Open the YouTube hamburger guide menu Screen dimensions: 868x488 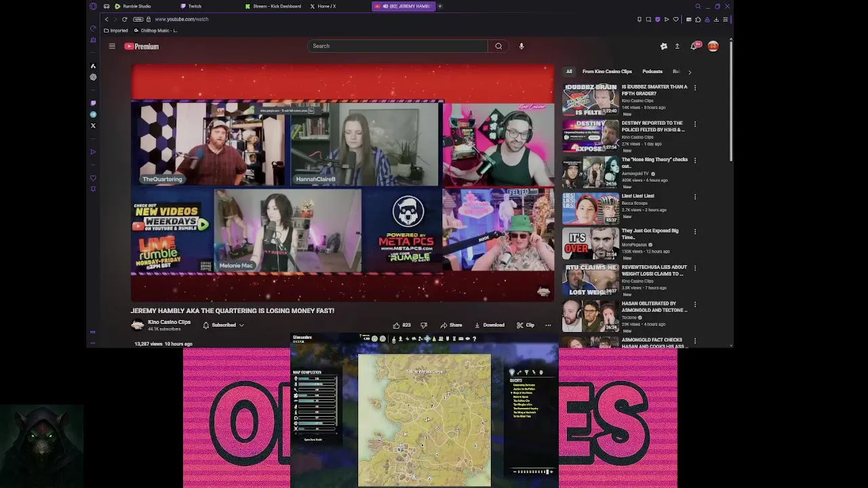[x=112, y=46]
